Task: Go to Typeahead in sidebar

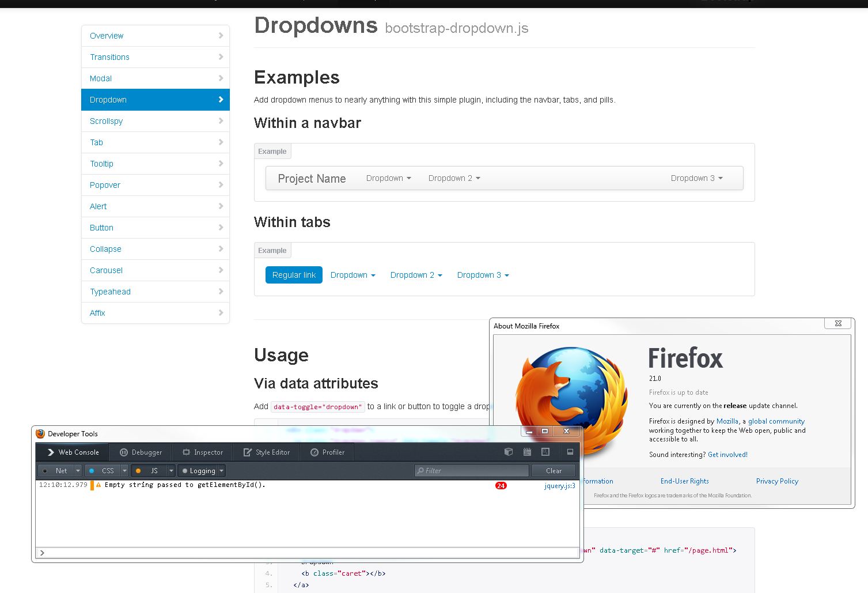Action: point(156,292)
